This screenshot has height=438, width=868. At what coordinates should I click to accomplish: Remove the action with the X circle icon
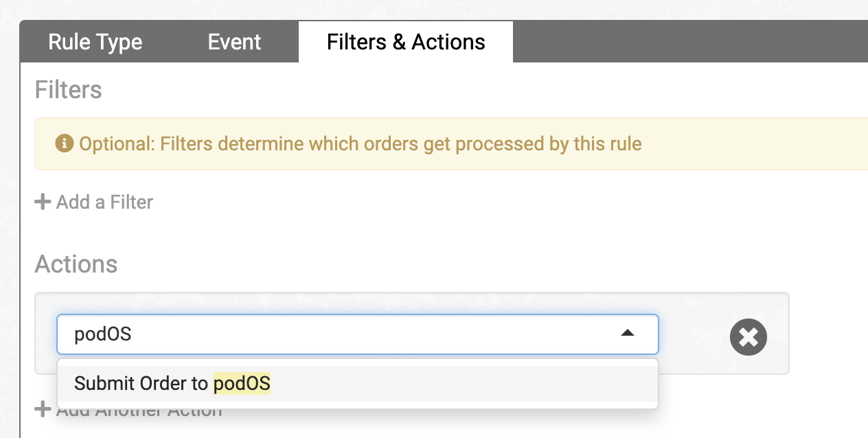pyautogui.click(x=748, y=336)
